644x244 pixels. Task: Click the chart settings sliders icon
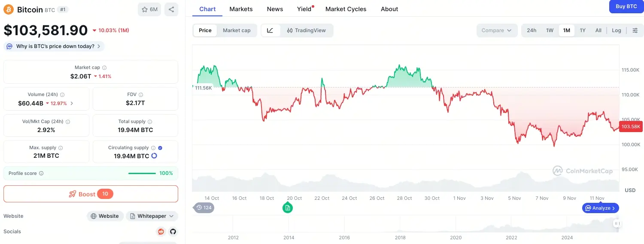point(635,30)
